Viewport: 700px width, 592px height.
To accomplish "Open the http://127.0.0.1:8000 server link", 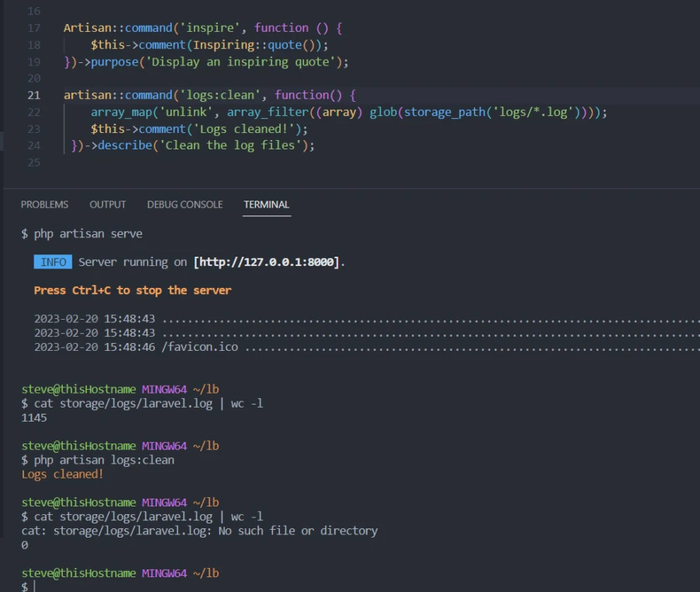I will (x=268, y=262).
